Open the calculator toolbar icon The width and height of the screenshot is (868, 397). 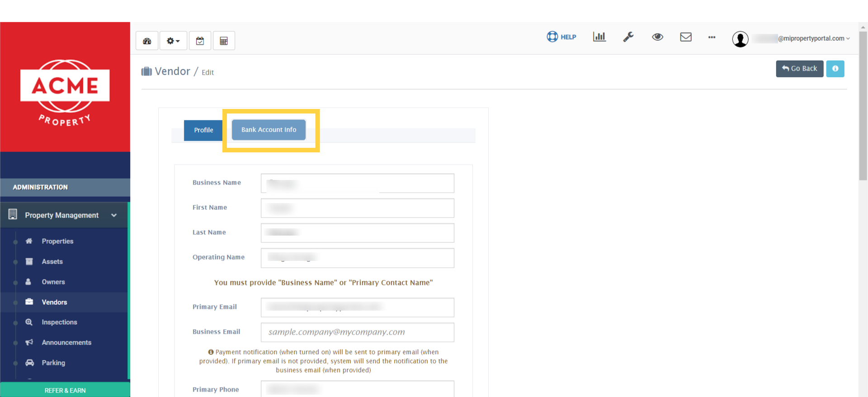click(x=224, y=41)
